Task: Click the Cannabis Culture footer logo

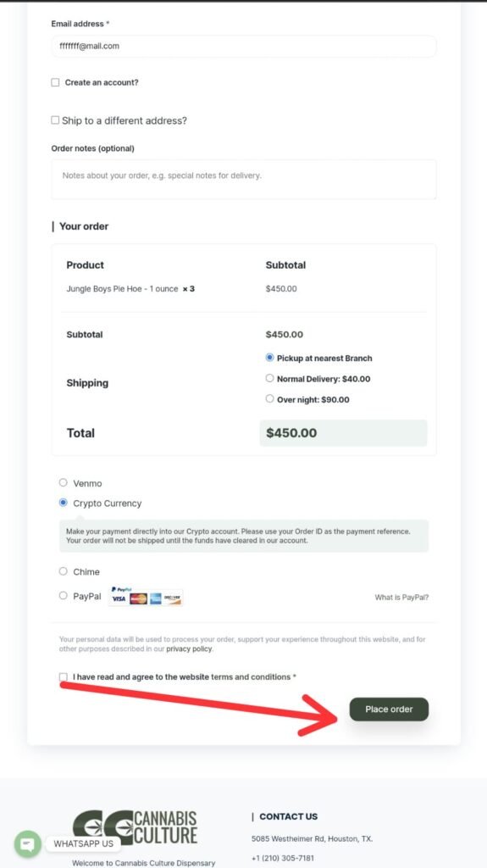Action: coord(135,827)
